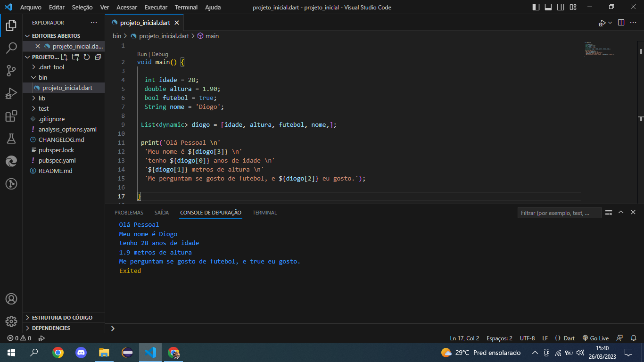
Task: Open the Source Control view
Action: [x=11, y=71]
